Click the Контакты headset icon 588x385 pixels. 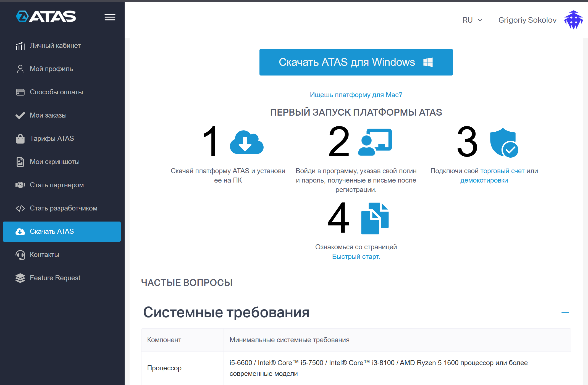[x=20, y=255]
